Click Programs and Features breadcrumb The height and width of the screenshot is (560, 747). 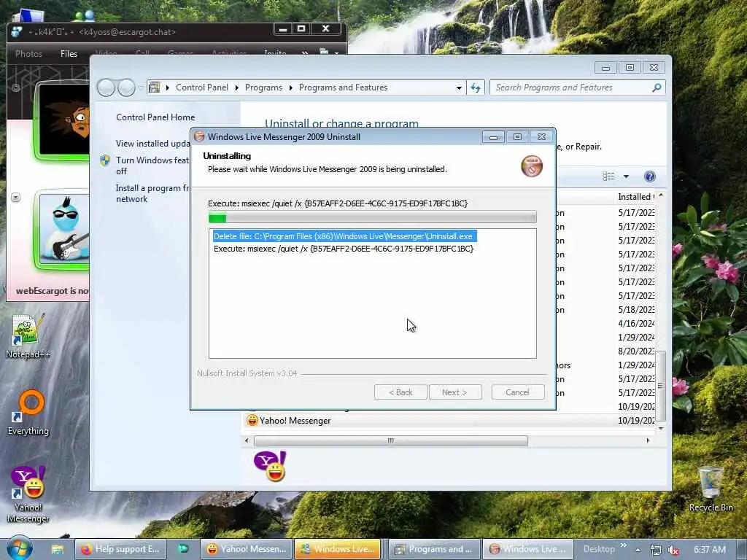point(343,87)
